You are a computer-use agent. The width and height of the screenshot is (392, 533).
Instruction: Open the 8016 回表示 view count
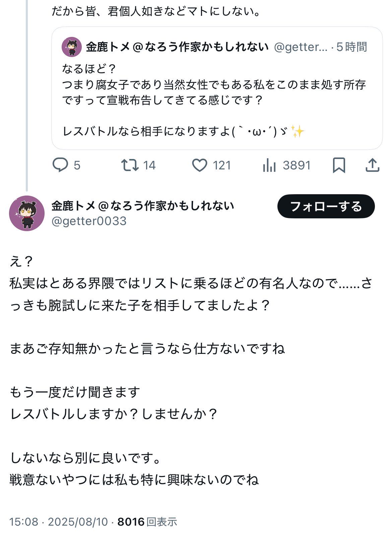[x=147, y=522]
